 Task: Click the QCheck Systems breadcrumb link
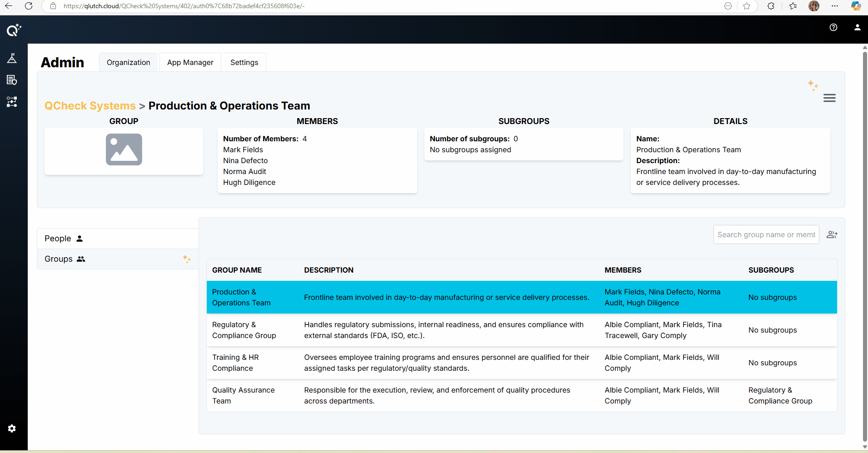tap(90, 106)
